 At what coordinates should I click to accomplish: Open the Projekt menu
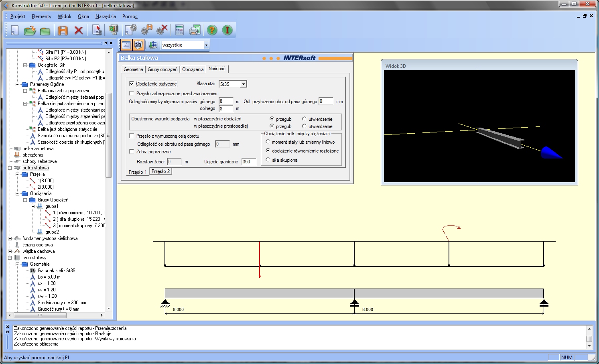[x=18, y=16]
